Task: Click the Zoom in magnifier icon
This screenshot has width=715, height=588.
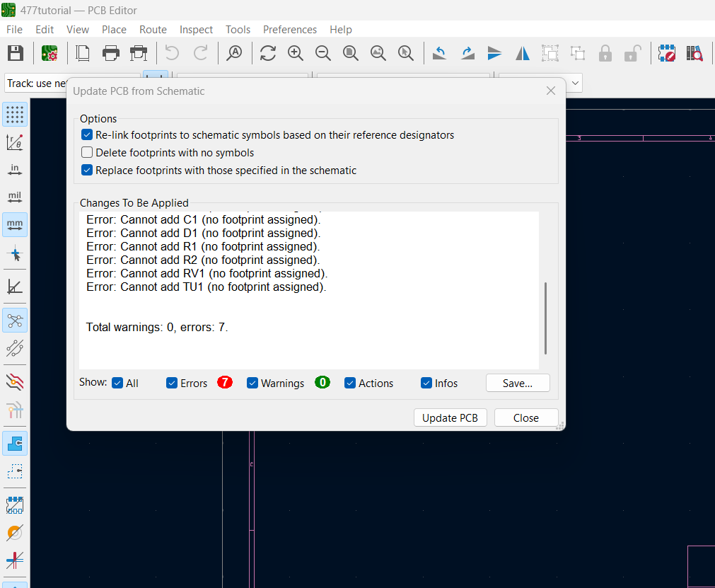Action: pos(296,53)
